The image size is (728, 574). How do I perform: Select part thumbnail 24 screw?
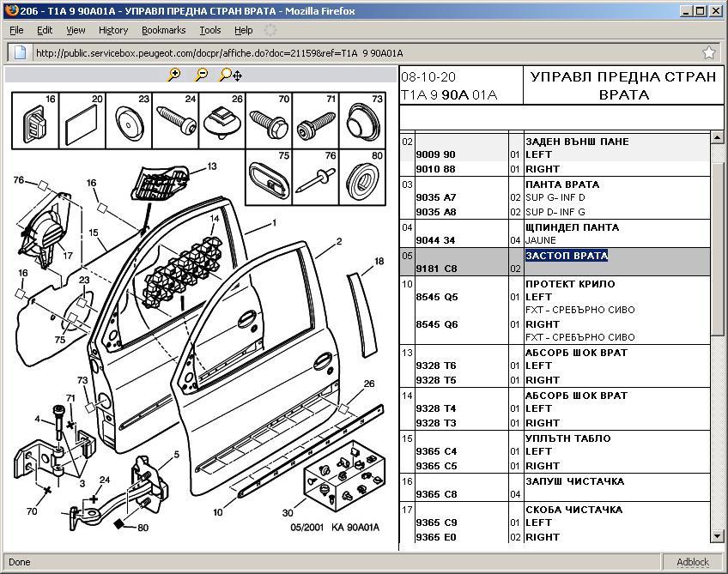click(x=175, y=121)
